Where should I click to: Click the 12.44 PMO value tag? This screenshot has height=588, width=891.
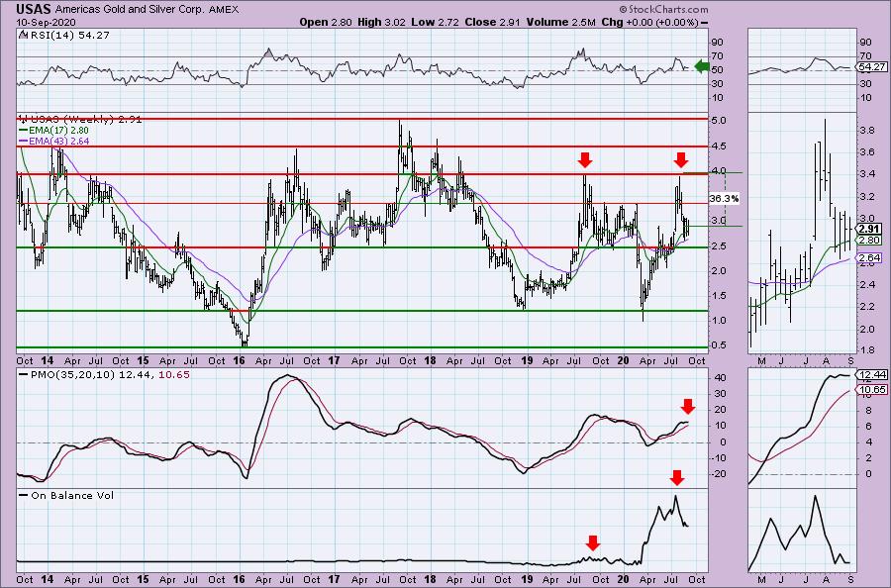[871, 375]
